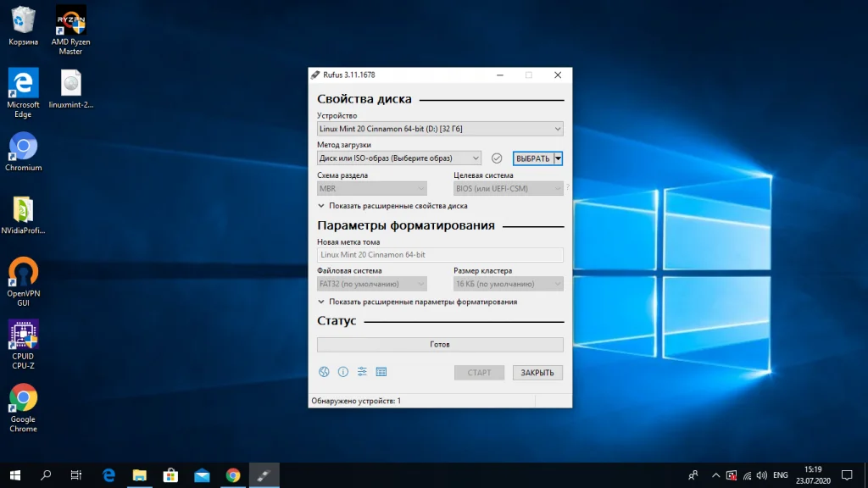Click the Новая метка тома text field
Viewport: 868px width, 488px height.
[440, 255]
